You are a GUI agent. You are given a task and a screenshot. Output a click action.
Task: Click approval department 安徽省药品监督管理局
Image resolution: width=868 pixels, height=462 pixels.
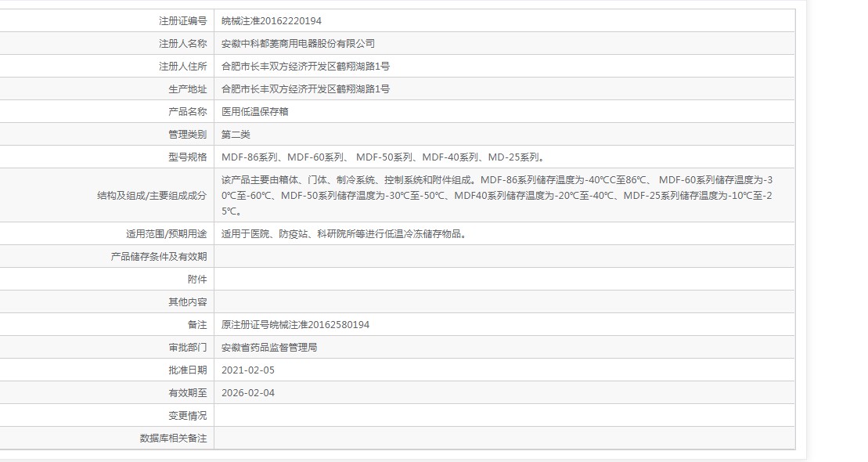coord(269,348)
